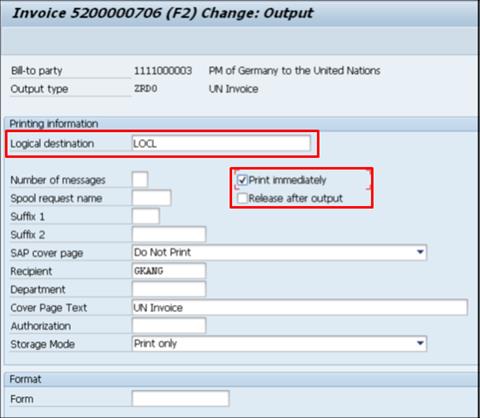The width and height of the screenshot is (480, 418).
Task: Tick the Release after output checkbox
Action: point(242,198)
